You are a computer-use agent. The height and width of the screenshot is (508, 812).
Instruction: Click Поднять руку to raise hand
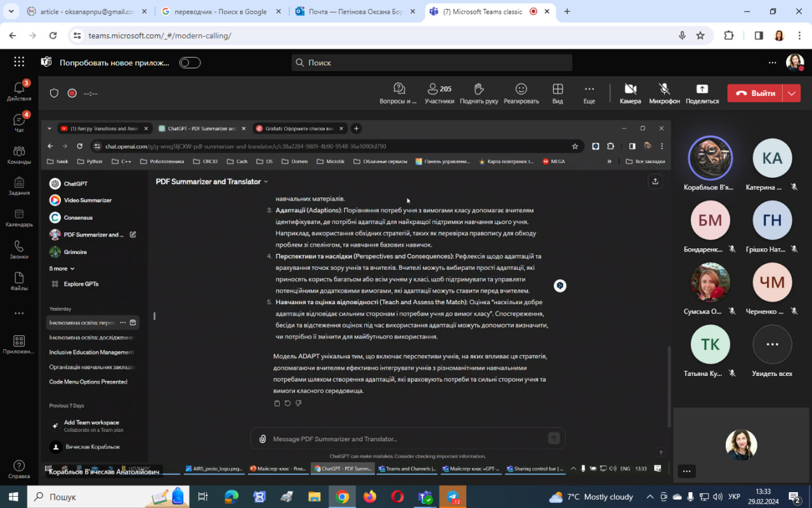(479, 93)
